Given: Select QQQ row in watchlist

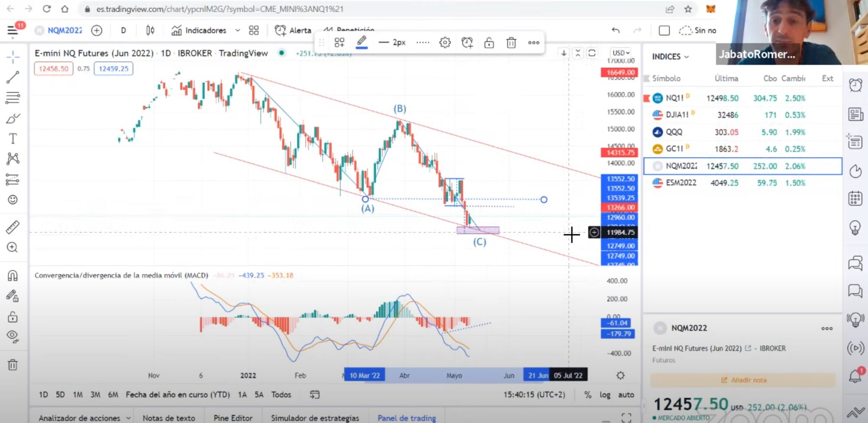Looking at the screenshot, I should pos(743,132).
